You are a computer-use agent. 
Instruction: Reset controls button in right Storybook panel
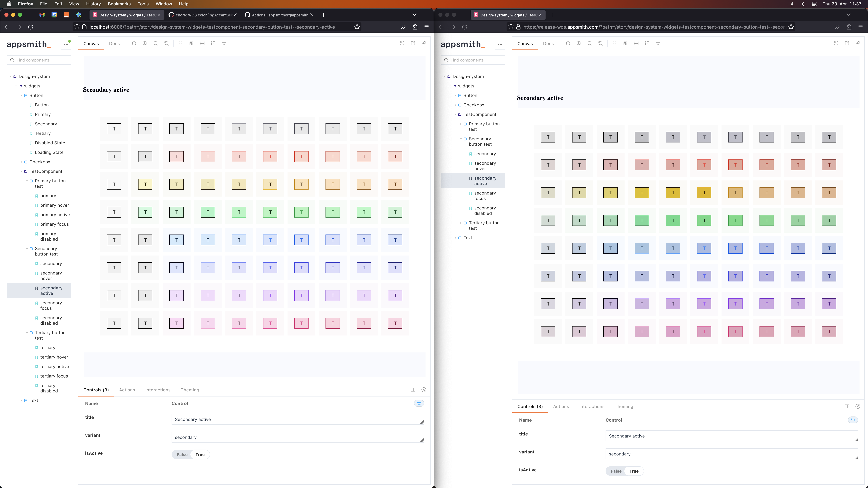coord(853,420)
